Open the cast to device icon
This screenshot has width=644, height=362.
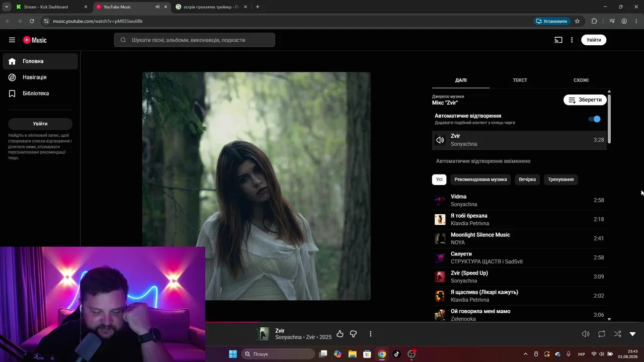tap(558, 40)
